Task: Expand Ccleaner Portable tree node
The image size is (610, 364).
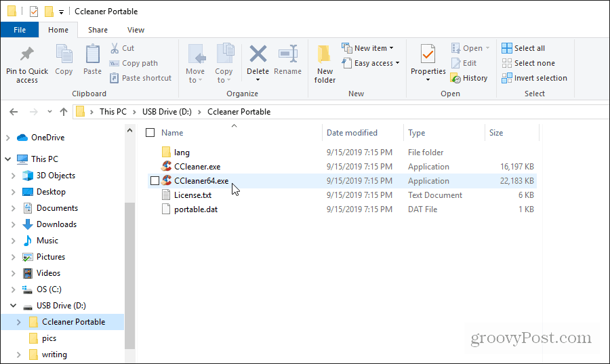Action: point(18,322)
